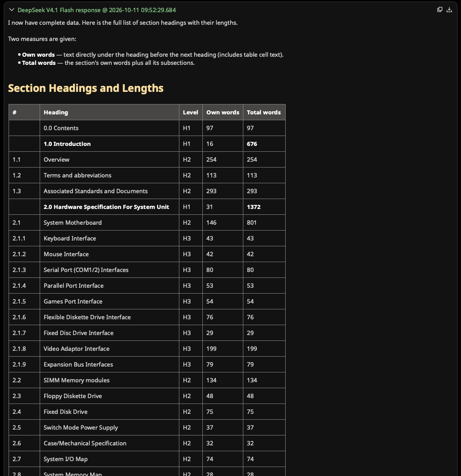Select 'Terms and abbreviations' cell
This screenshot has width=461, height=476.
pos(110,176)
